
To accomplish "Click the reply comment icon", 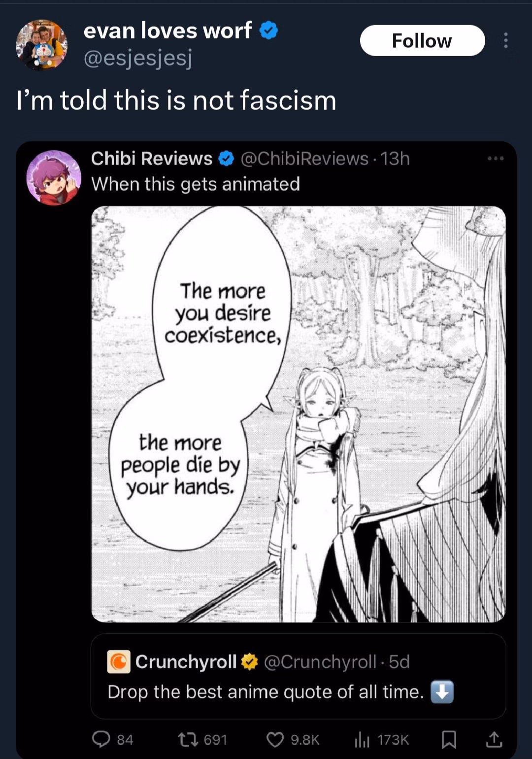I will point(101,739).
